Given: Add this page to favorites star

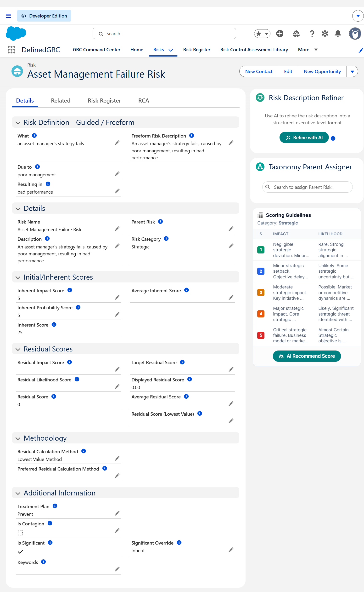Looking at the screenshot, I should [x=259, y=34].
